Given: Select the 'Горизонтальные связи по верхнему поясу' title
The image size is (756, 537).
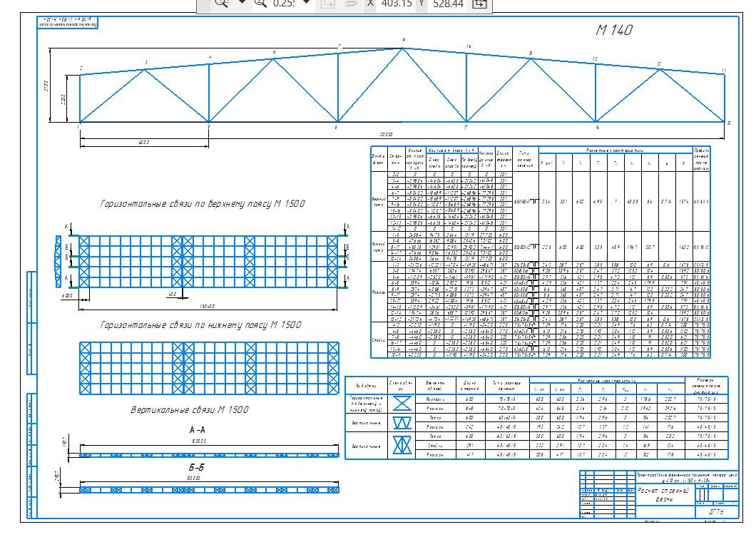Looking at the screenshot, I should tap(202, 204).
